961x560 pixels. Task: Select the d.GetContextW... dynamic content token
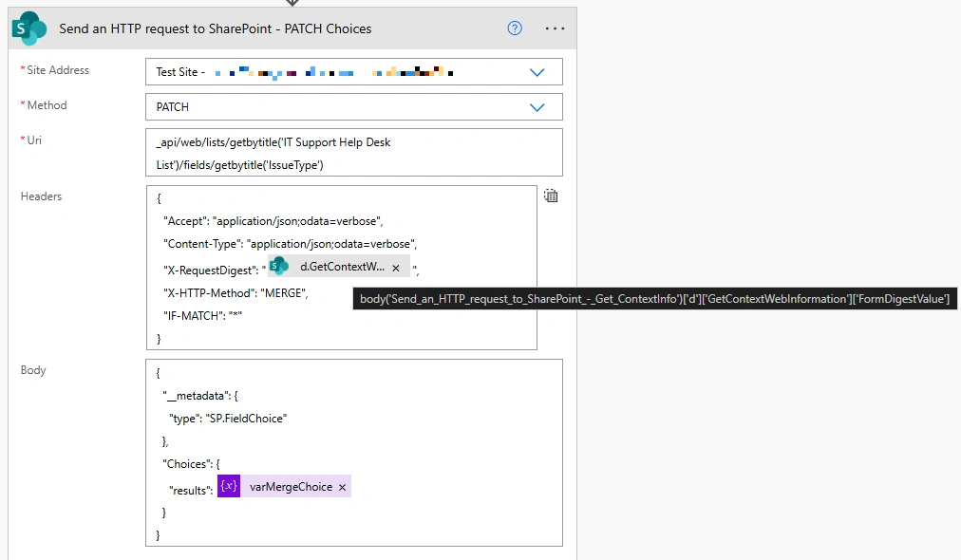(x=339, y=267)
